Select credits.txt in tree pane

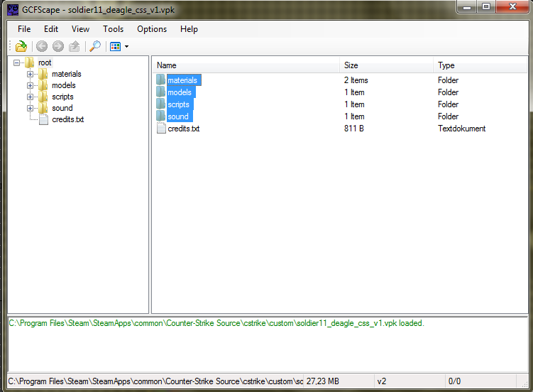[x=68, y=120]
